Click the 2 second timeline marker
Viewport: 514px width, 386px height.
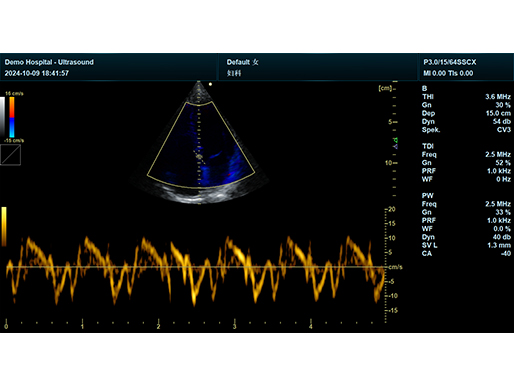(158, 327)
